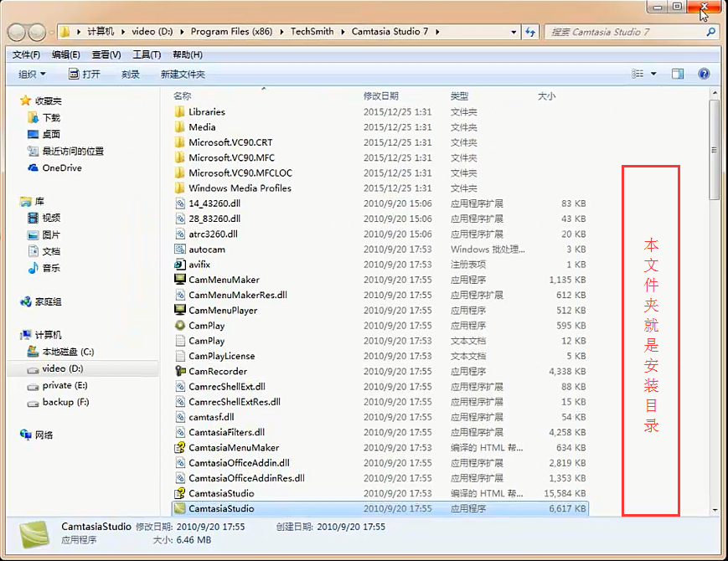
Task: Click the 刻录 toolbar button
Action: (131, 74)
